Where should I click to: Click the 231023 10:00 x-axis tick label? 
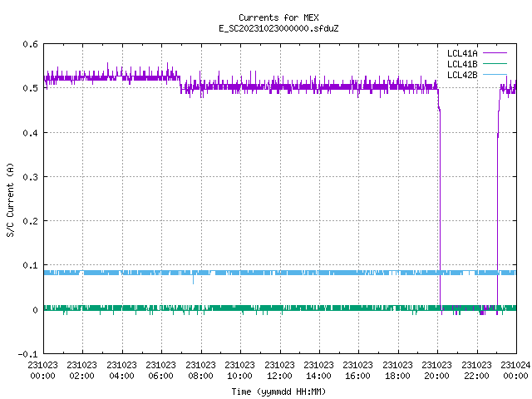pyautogui.click(x=239, y=371)
